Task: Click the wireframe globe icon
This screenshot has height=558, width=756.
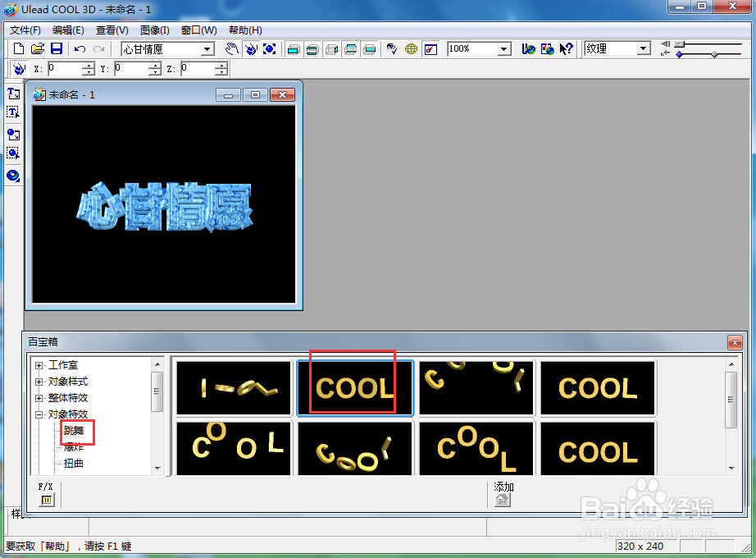Action: (x=412, y=48)
